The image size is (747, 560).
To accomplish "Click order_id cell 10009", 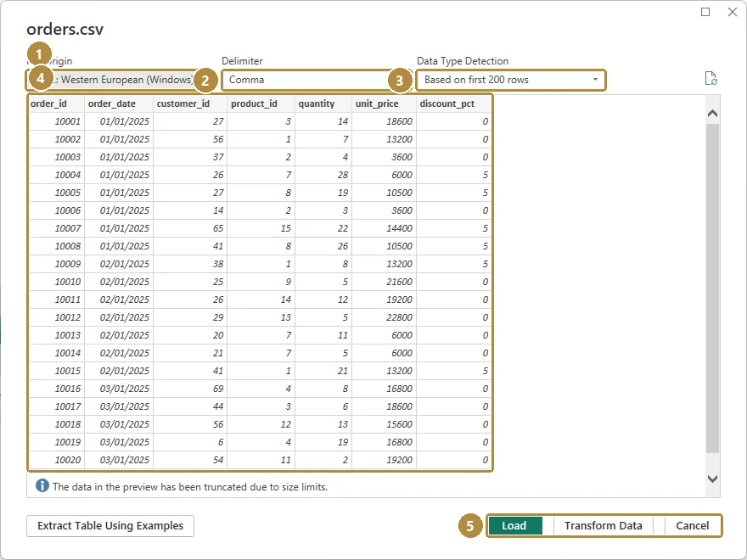I will 57,264.
